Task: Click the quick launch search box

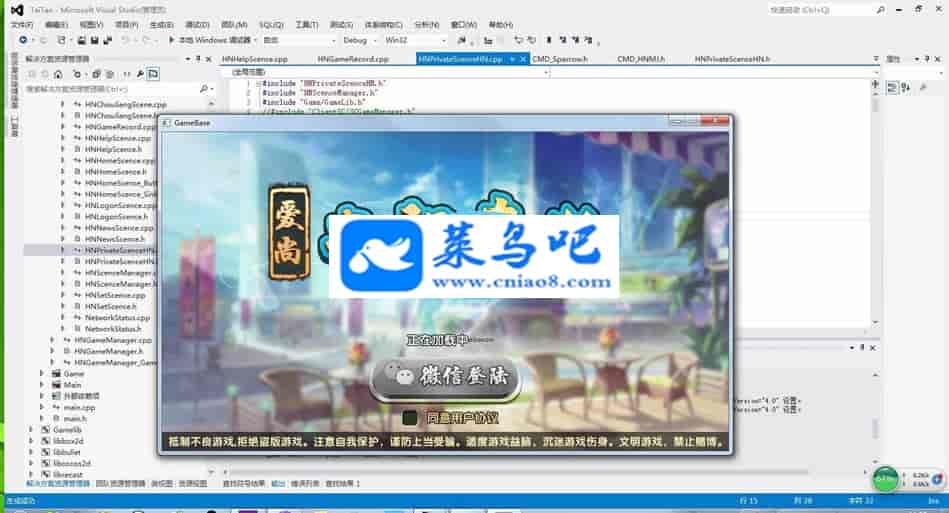Action: (x=810, y=9)
